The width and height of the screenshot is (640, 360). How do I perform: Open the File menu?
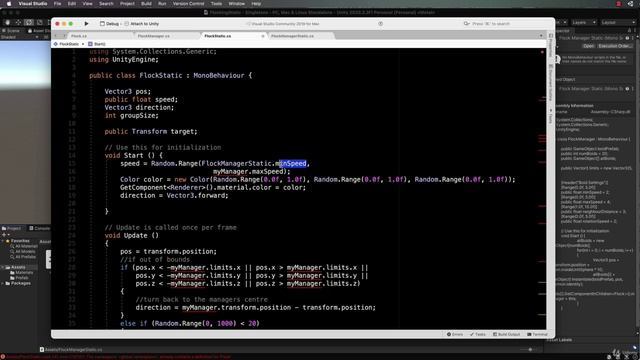[58, 4]
